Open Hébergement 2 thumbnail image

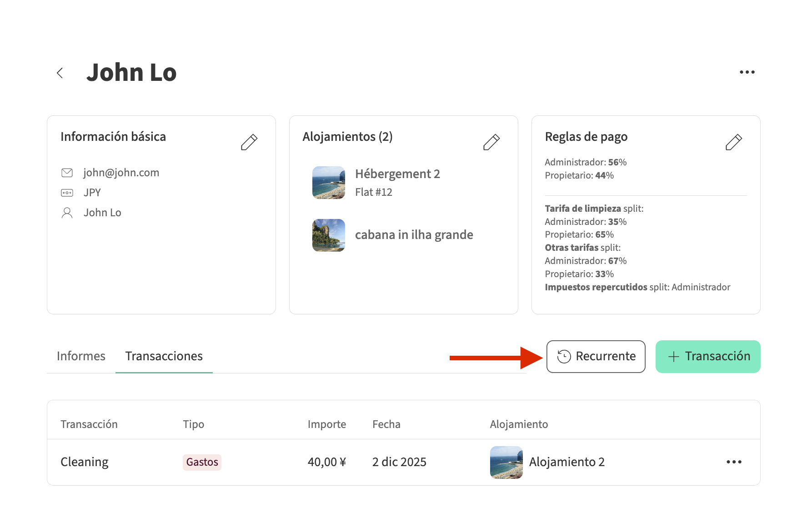pos(328,183)
